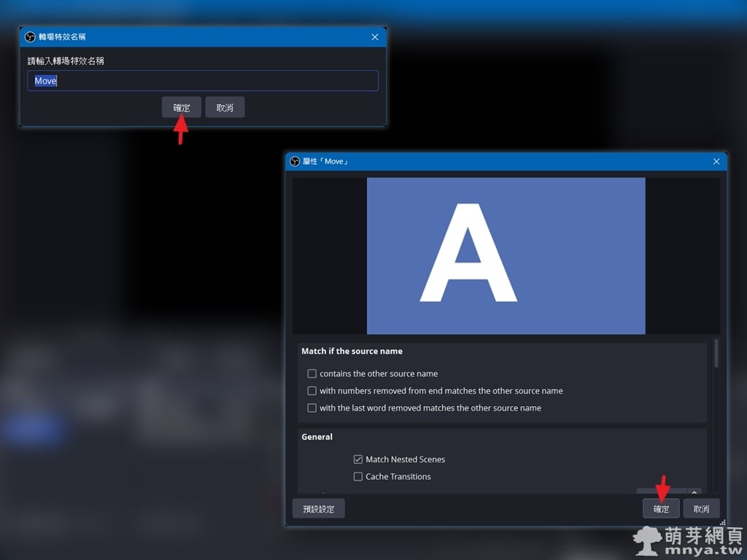Click the transition name text field

pos(203,81)
